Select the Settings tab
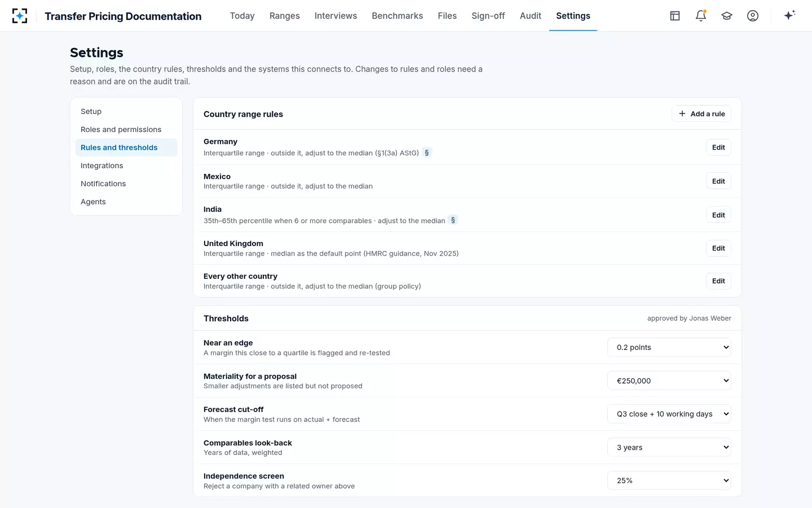 pos(573,16)
